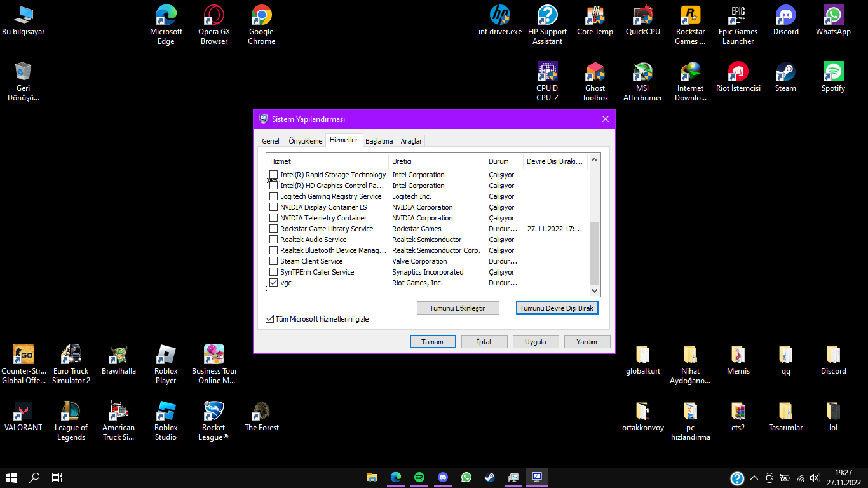Select the Geri Dönüşüm recycle bin icon
Viewport: 868px width, 488px height.
point(24,81)
